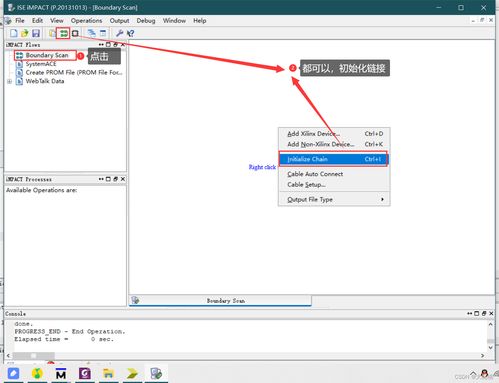Select the Boundary Scan flow item
Screen dimensions: 499x383
tap(46, 55)
